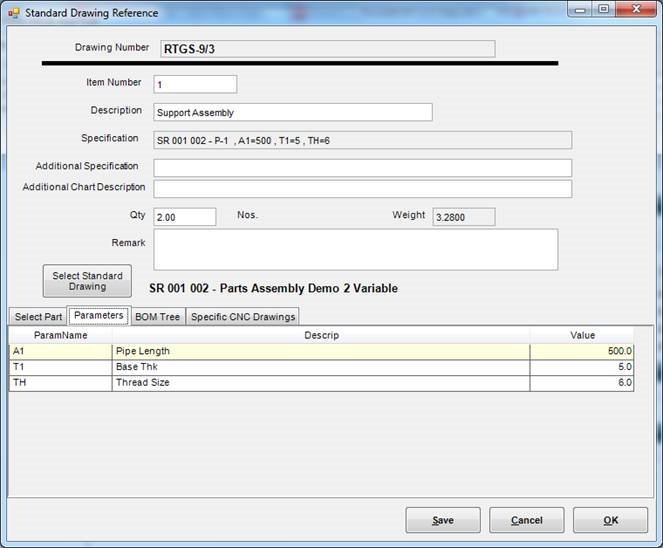Screen dimensions: 663x548
Task: Switch to the BOM Tree tab
Action: (x=157, y=317)
